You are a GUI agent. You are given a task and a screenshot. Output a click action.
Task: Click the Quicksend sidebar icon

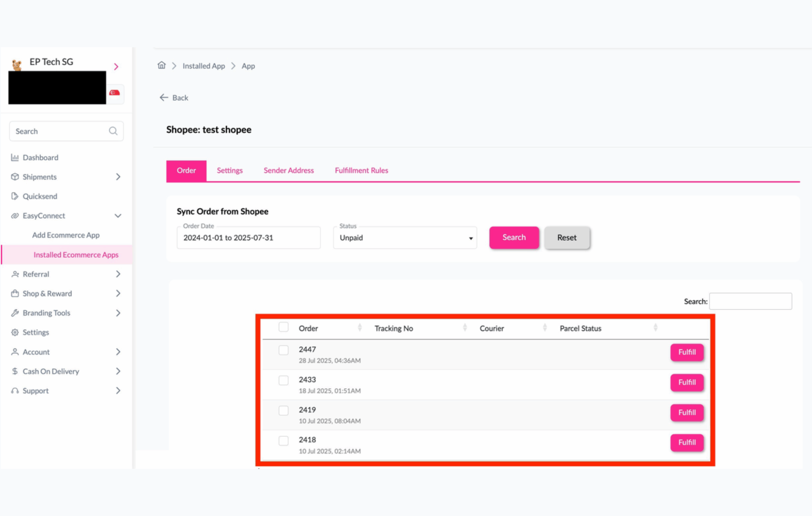(15, 196)
